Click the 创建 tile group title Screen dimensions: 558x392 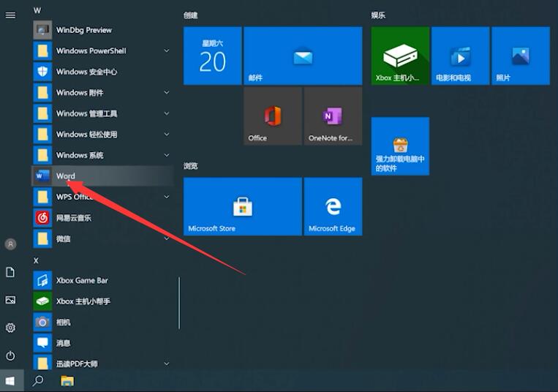tap(190, 15)
